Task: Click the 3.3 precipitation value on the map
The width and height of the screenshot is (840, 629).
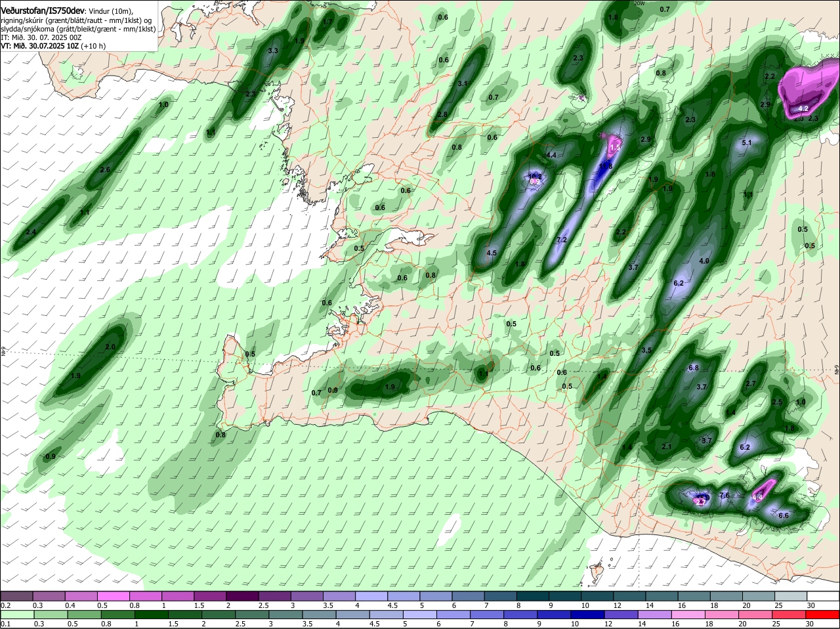Action: coord(274,51)
